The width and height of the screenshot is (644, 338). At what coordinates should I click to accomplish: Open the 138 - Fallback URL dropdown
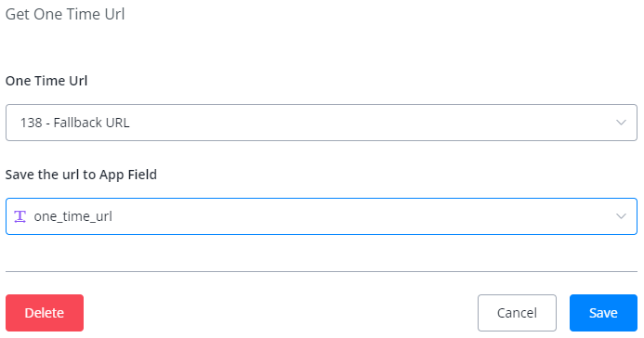(x=322, y=123)
